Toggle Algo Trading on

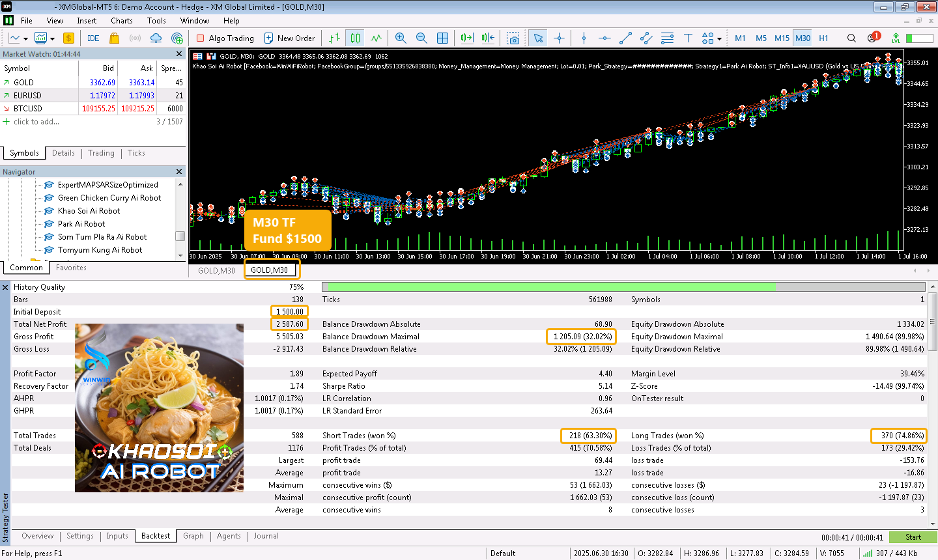(225, 38)
